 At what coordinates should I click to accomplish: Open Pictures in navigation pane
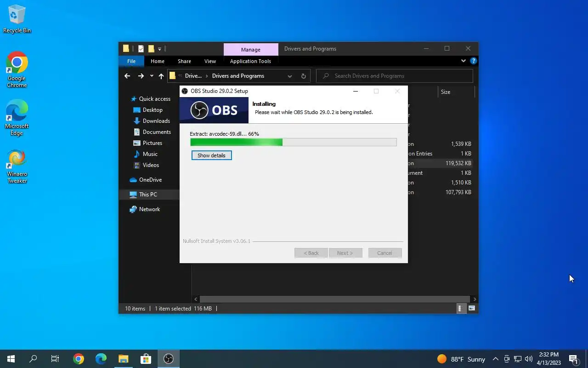[x=148, y=143]
